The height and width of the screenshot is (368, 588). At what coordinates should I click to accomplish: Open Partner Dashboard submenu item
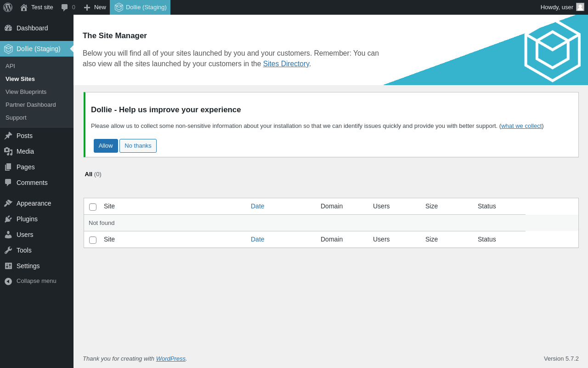[x=31, y=104]
